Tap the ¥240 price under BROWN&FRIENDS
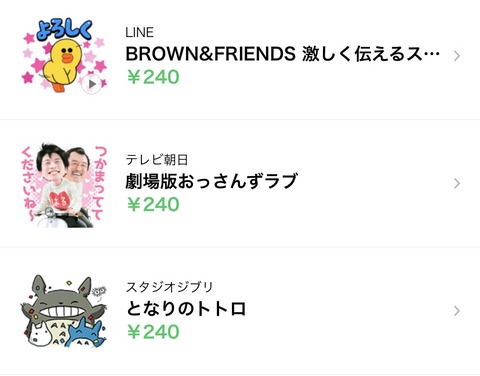The image size is (480, 376). point(153,77)
